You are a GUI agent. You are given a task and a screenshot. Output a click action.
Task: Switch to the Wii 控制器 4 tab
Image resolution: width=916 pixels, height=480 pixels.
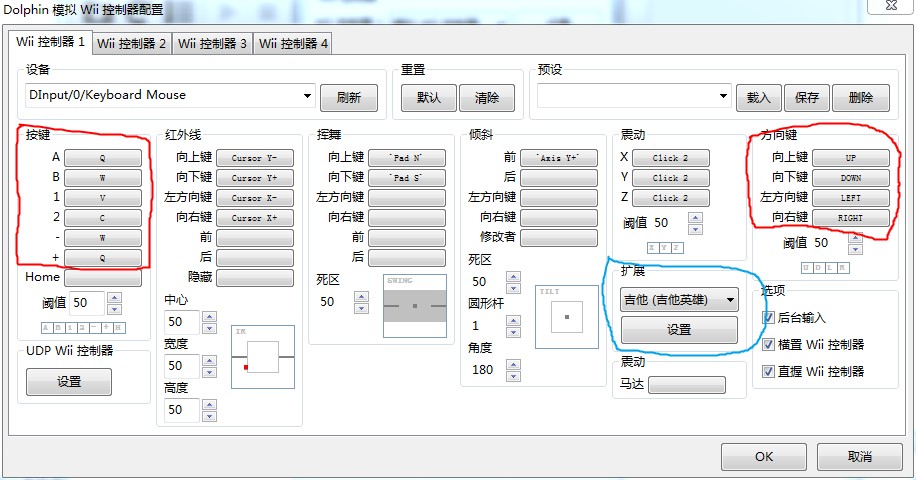pyautogui.click(x=293, y=44)
